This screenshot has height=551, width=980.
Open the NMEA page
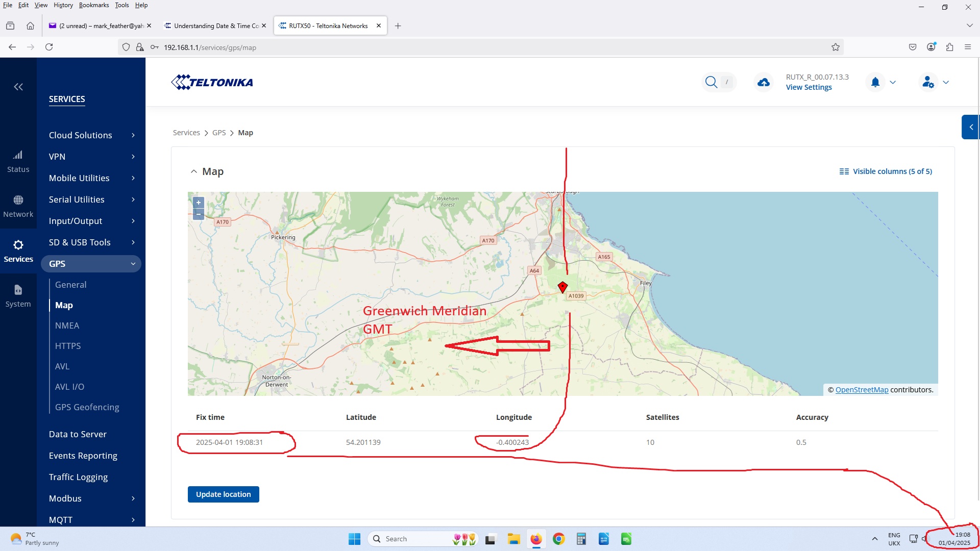[67, 325]
